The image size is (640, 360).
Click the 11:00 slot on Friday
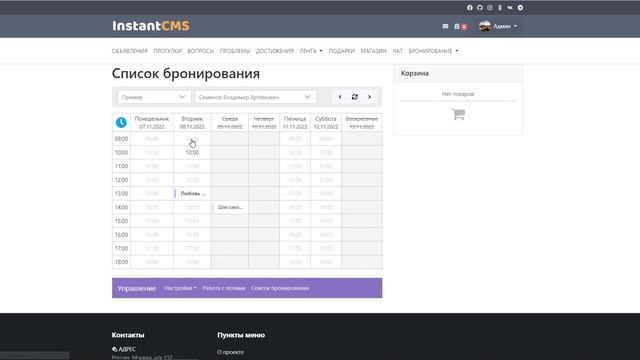pos(295,166)
